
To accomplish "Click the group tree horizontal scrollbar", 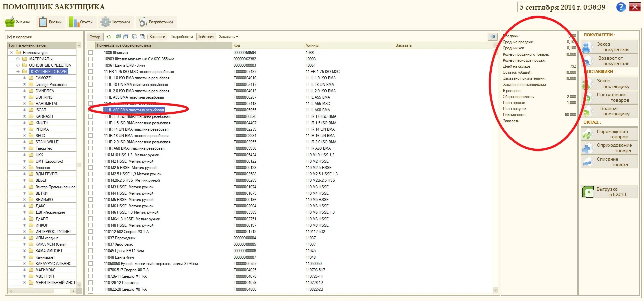I will click(x=42, y=291).
